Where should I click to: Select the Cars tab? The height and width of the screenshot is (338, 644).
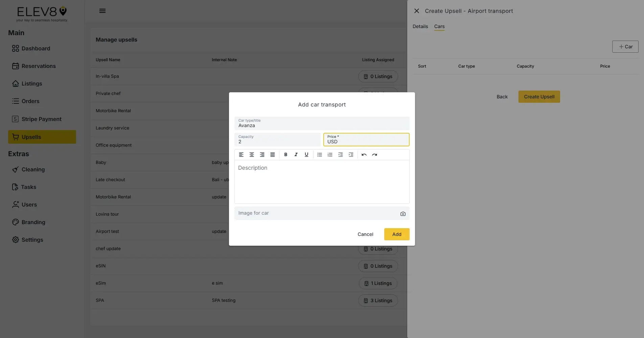pyautogui.click(x=439, y=26)
